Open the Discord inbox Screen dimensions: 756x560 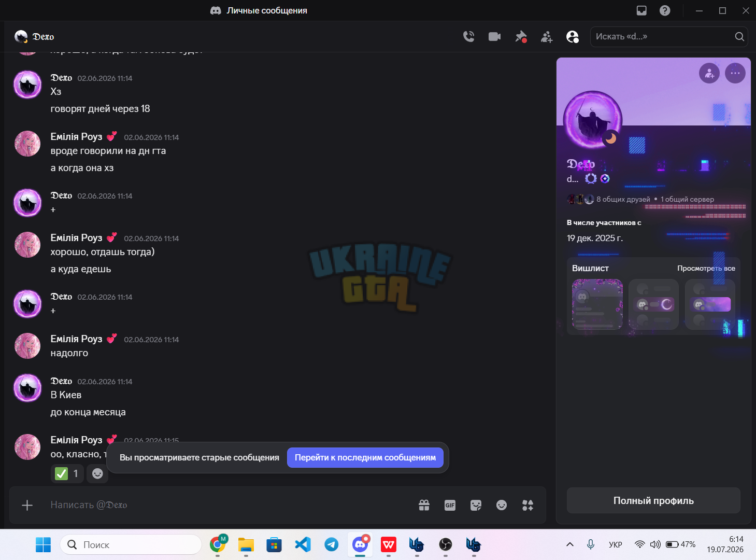641,10
